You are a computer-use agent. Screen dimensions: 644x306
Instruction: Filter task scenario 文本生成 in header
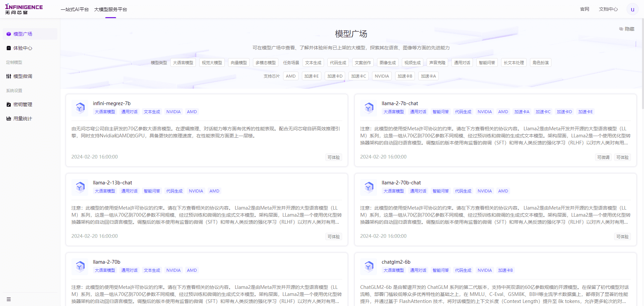pyautogui.click(x=313, y=62)
